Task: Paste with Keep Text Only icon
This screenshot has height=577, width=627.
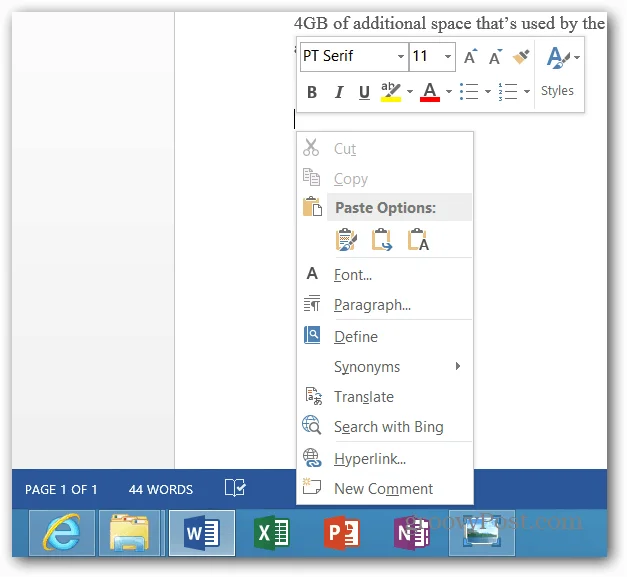Action: click(x=418, y=240)
